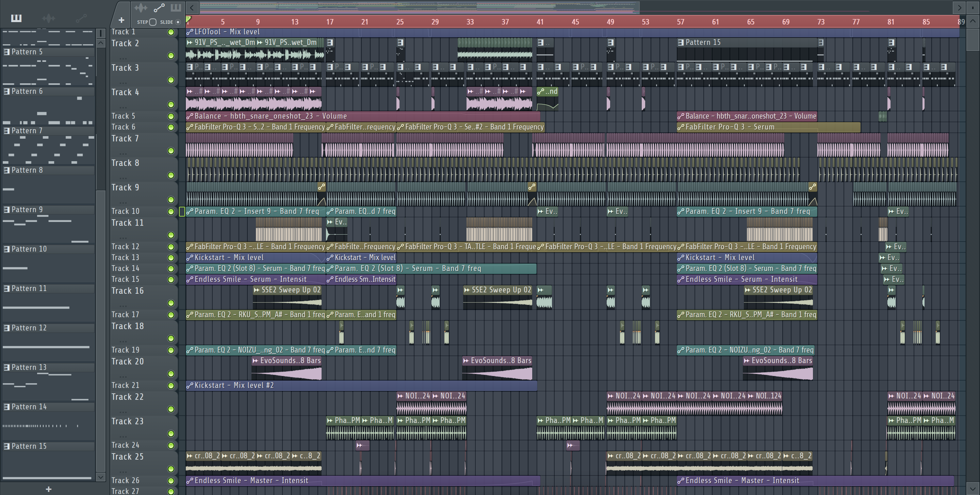The image size is (980, 495).
Task: Click the Pattern 5 icon in picker
Action: [x=6, y=52]
